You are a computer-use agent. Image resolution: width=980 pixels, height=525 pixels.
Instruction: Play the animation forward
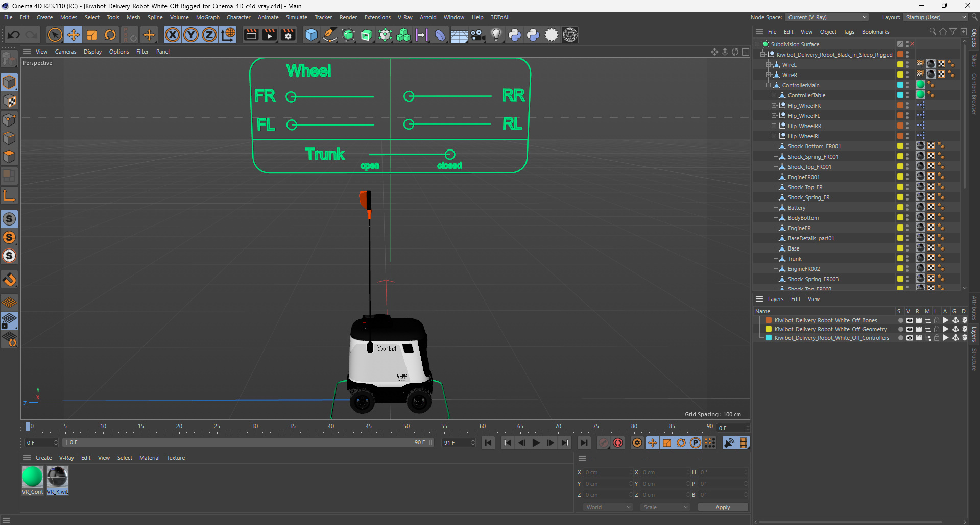click(x=536, y=443)
